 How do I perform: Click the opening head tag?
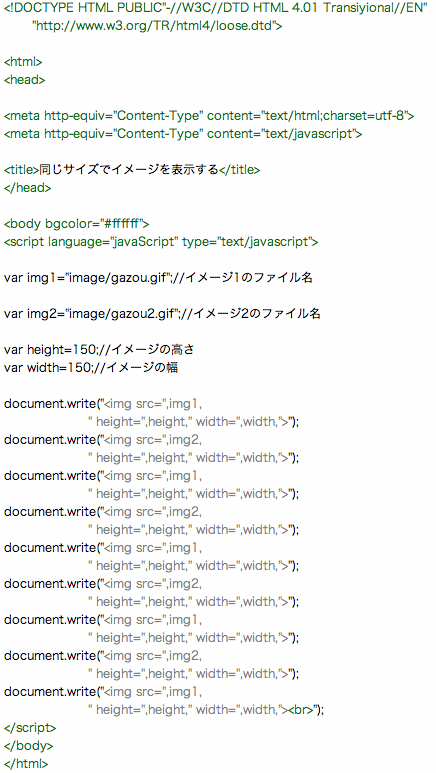coord(25,80)
